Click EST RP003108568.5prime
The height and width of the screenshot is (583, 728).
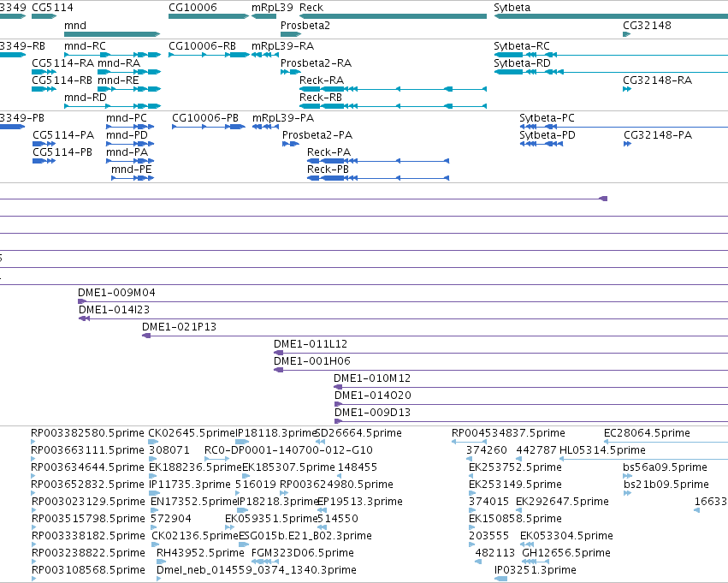[88, 570]
